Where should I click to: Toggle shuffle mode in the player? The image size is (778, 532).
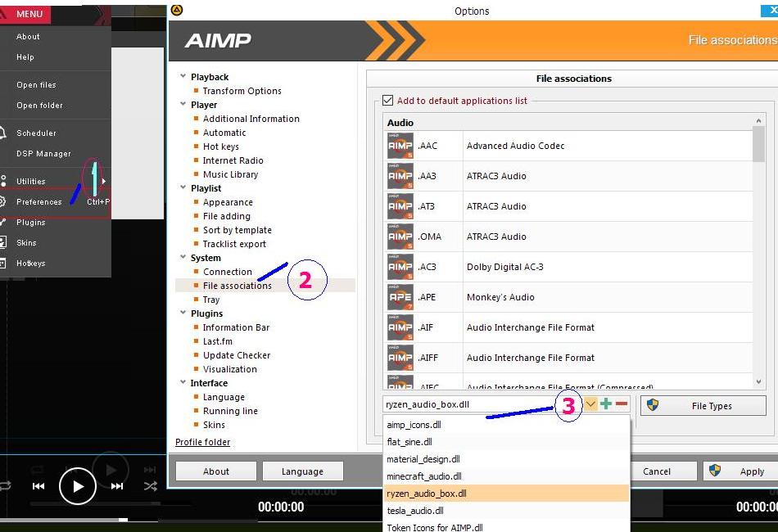click(x=151, y=486)
